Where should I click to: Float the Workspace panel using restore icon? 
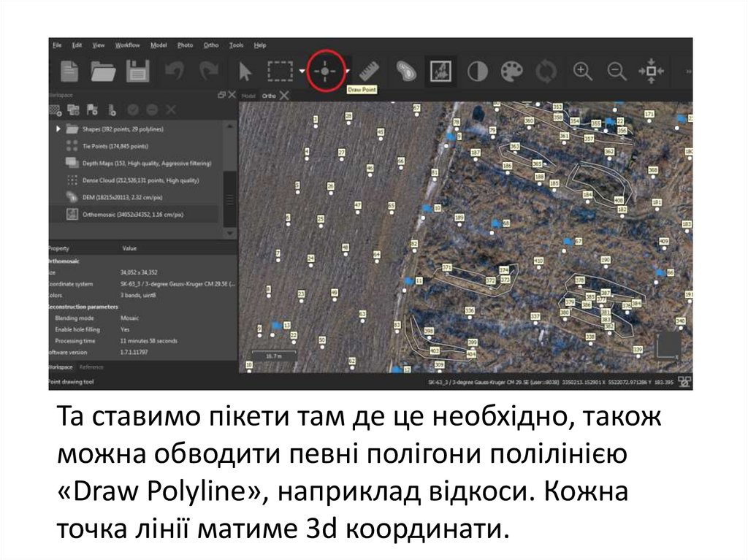pyautogui.click(x=221, y=95)
